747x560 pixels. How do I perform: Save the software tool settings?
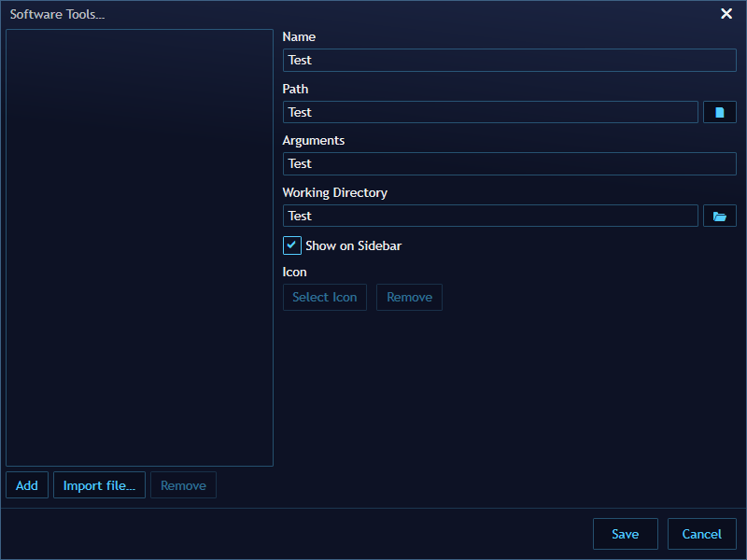point(625,533)
